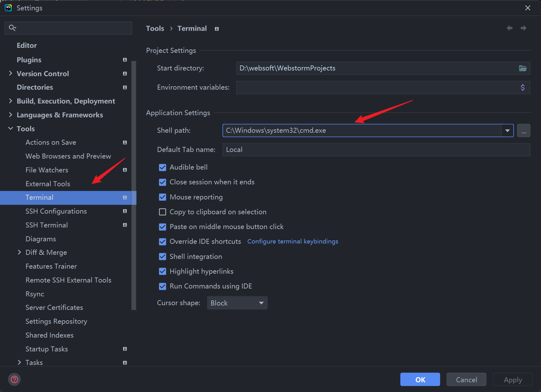
Task: Click the dollar sign icon in Environment variables
Action: 523,87
